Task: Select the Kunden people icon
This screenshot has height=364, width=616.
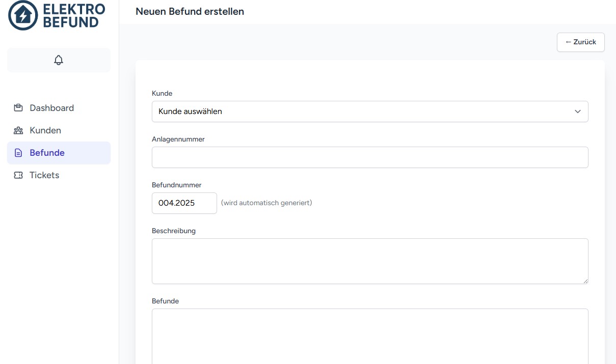Action: point(18,130)
